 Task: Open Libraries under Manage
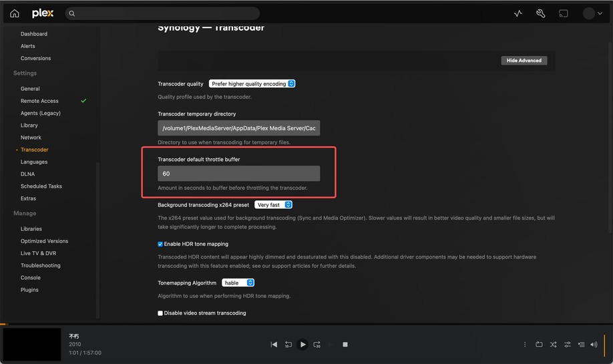click(31, 229)
